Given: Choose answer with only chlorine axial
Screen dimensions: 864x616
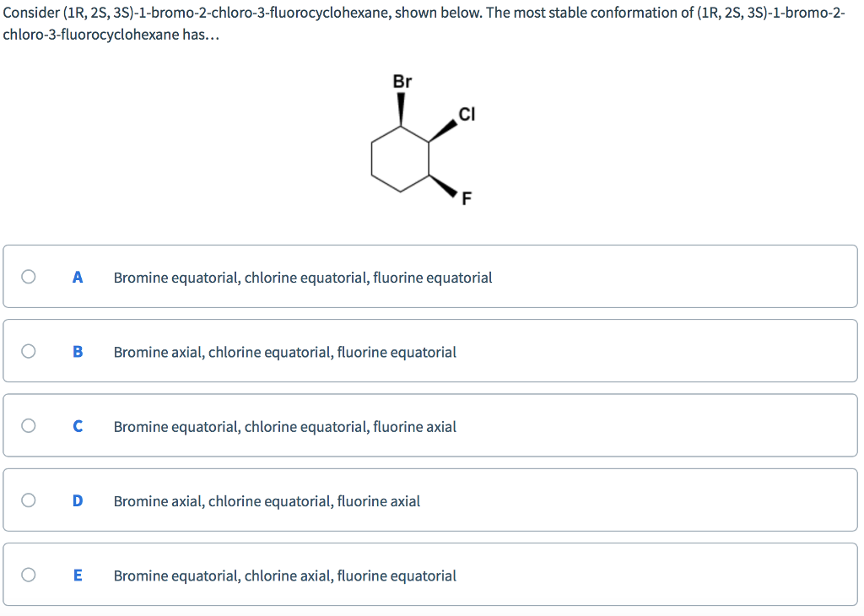Looking at the screenshot, I should [x=285, y=575].
